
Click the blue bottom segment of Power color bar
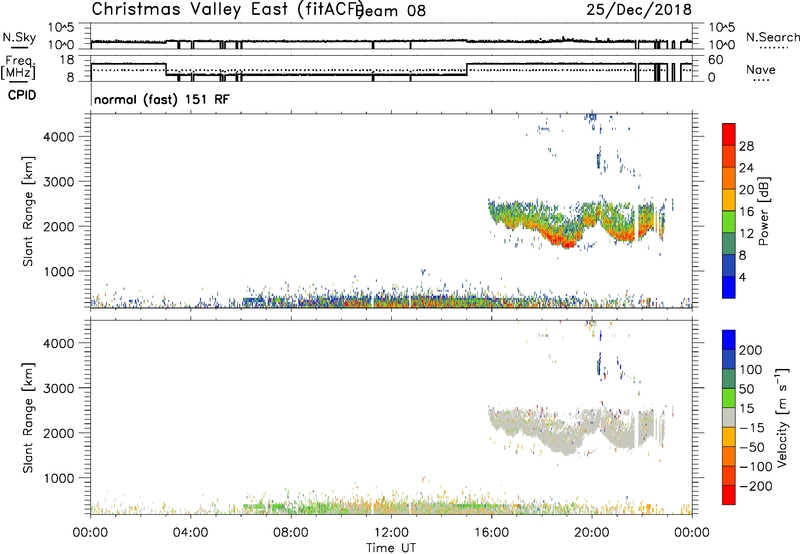[729, 287]
